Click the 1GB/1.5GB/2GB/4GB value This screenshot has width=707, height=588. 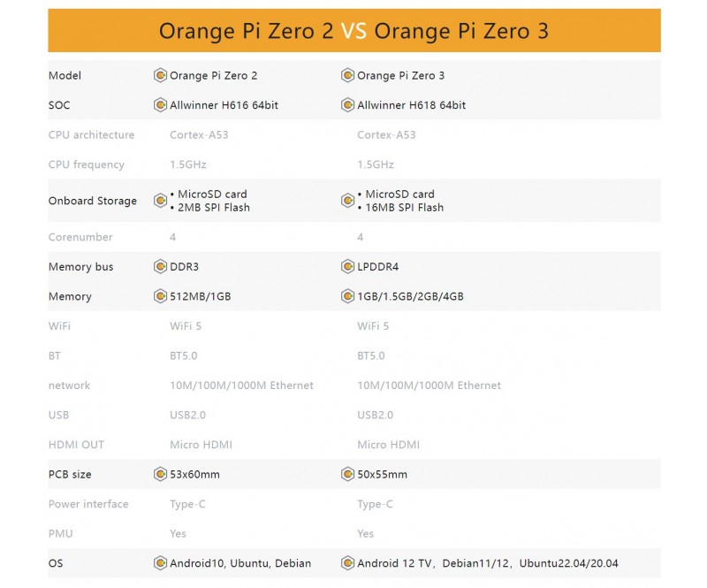(x=411, y=296)
